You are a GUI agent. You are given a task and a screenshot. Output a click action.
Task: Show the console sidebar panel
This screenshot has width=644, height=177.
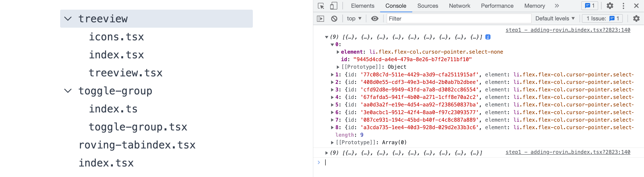click(x=321, y=18)
